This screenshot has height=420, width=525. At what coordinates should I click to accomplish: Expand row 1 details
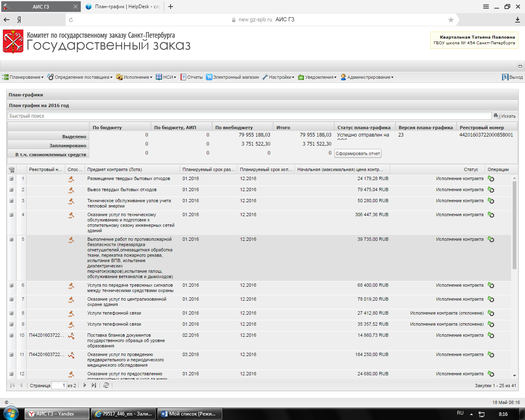click(11, 179)
